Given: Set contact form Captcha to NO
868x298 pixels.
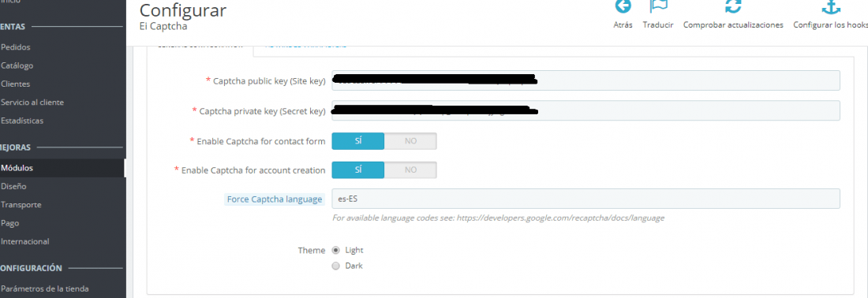Looking at the screenshot, I should pyautogui.click(x=410, y=141).
